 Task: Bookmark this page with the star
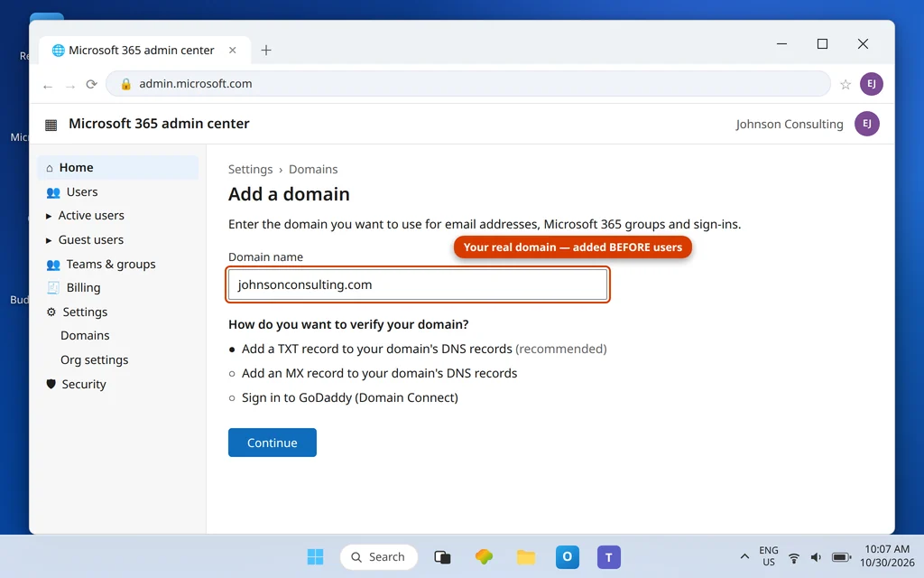point(845,84)
